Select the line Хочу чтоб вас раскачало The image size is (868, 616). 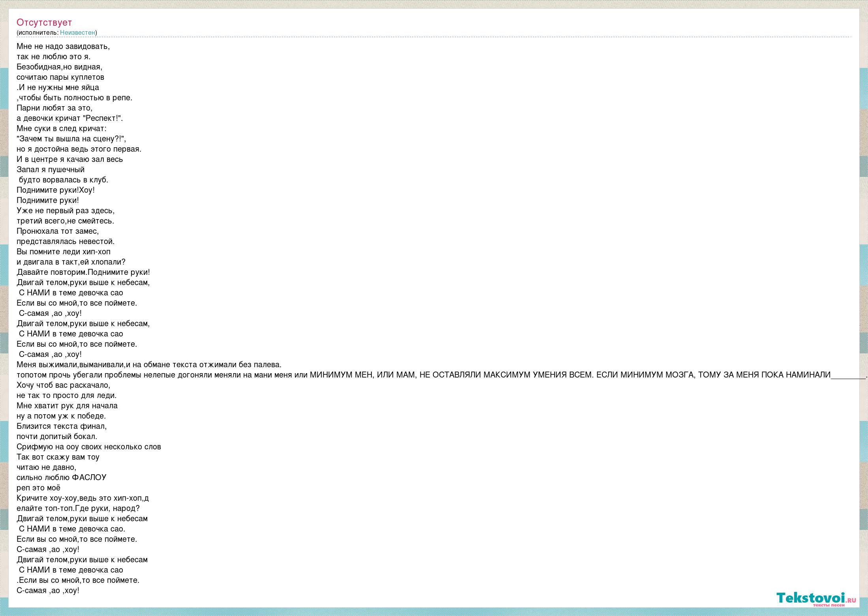click(63, 385)
